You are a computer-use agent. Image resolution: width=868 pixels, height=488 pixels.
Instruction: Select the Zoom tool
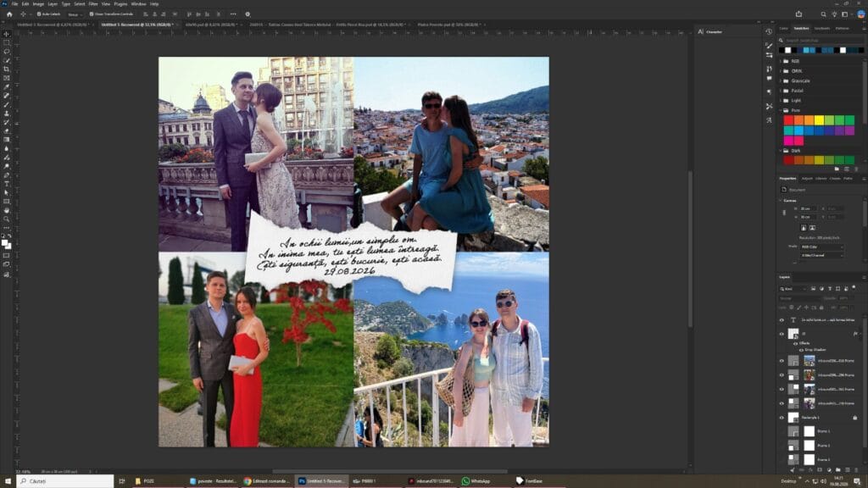tap(7, 219)
